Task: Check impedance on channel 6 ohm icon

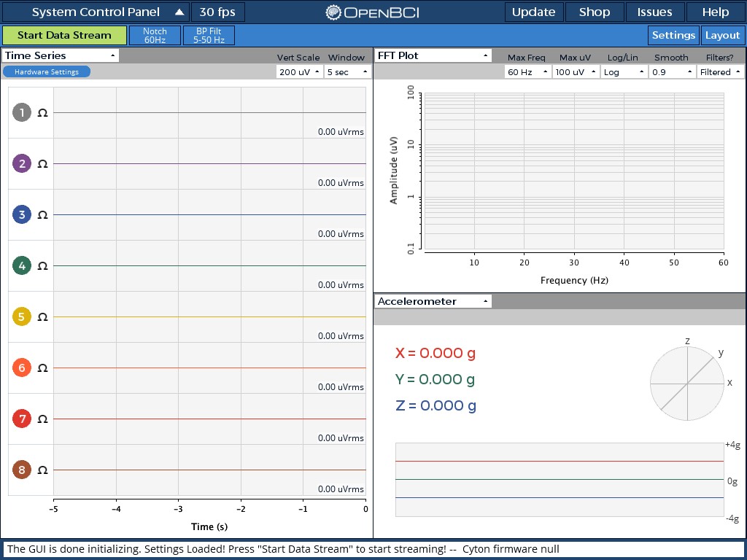Action: click(x=42, y=367)
